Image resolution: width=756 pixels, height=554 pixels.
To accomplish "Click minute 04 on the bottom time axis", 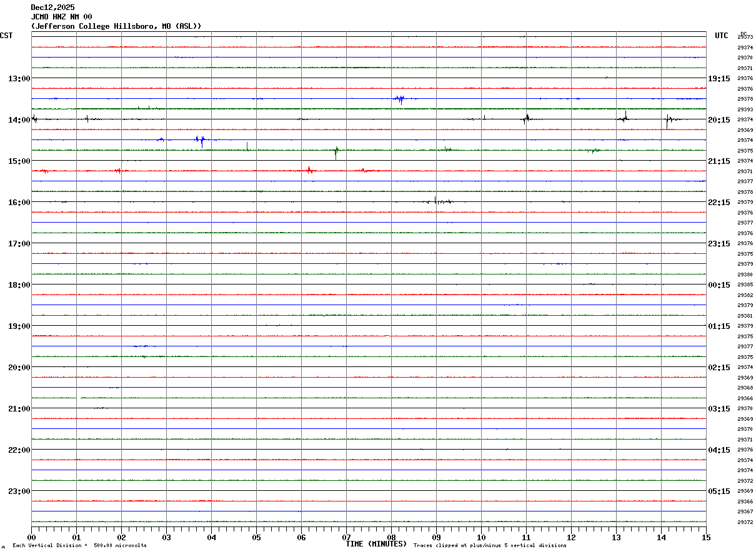I will coord(211,538).
